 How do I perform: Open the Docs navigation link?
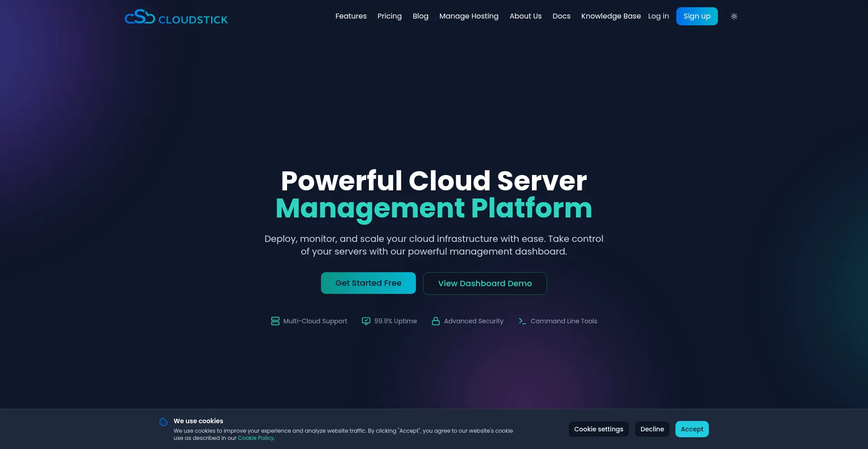point(561,16)
